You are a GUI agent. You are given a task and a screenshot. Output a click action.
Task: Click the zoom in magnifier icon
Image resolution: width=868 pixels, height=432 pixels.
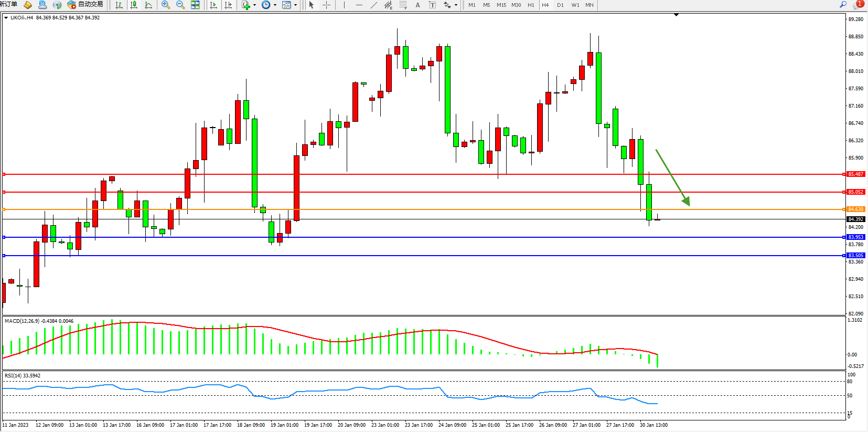click(x=166, y=5)
